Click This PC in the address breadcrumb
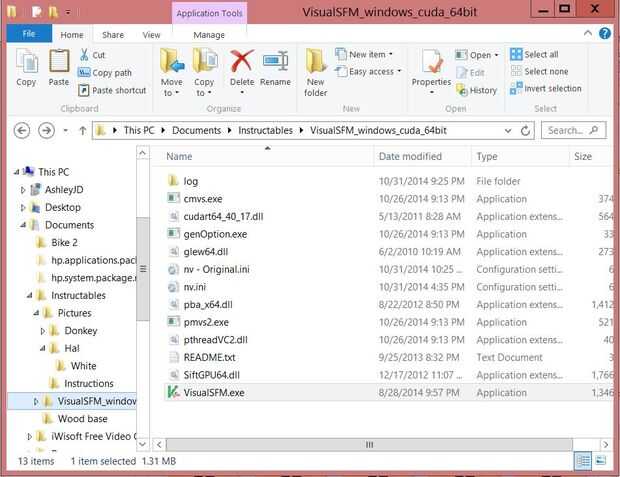The image size is (620, 477). point(139,131)
